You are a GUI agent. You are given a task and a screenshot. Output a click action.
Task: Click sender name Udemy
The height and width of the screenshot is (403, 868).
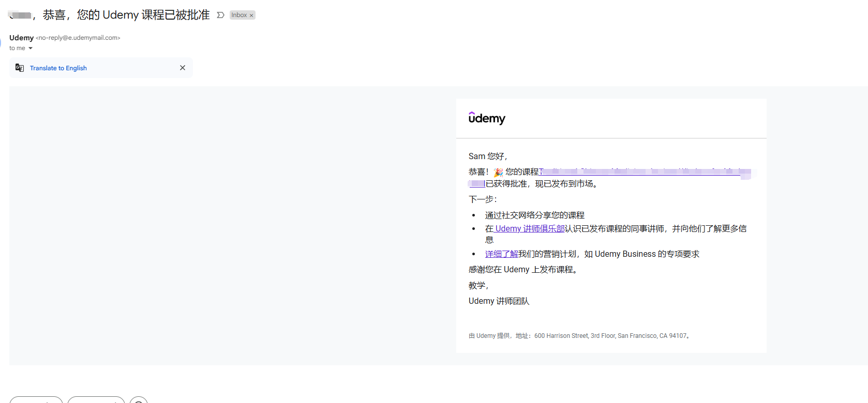pos(21,38)
